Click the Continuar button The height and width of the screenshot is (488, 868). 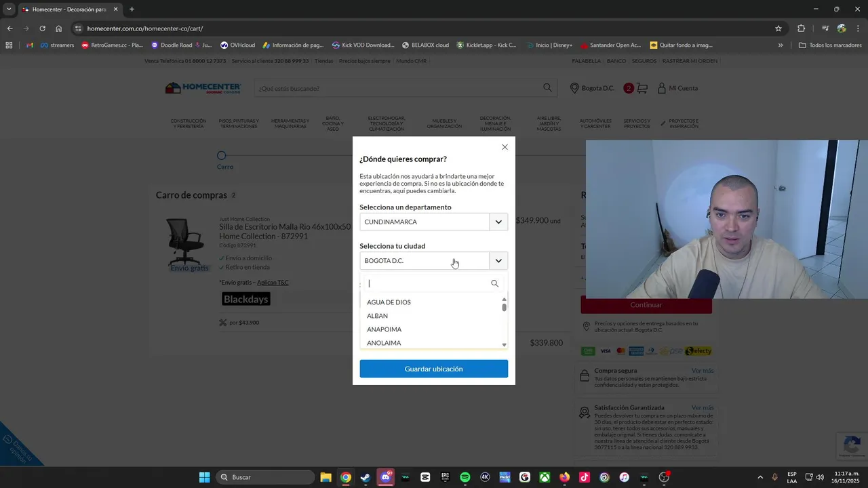tap(646, 305)
